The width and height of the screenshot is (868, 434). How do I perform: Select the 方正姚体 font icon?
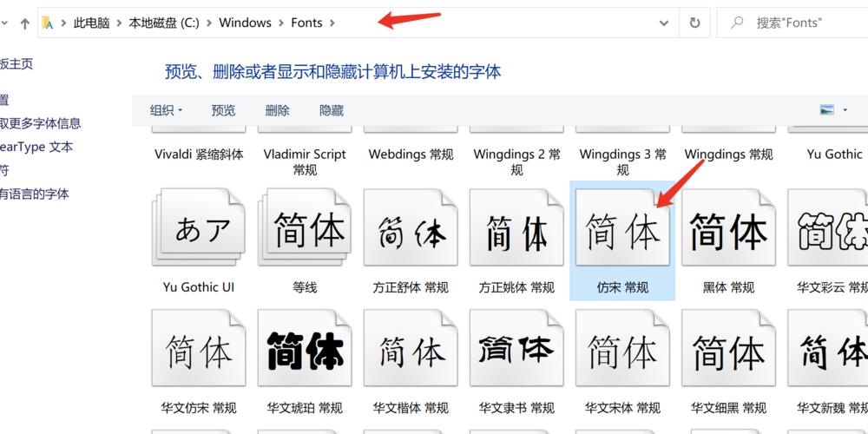tap(516, 227)
